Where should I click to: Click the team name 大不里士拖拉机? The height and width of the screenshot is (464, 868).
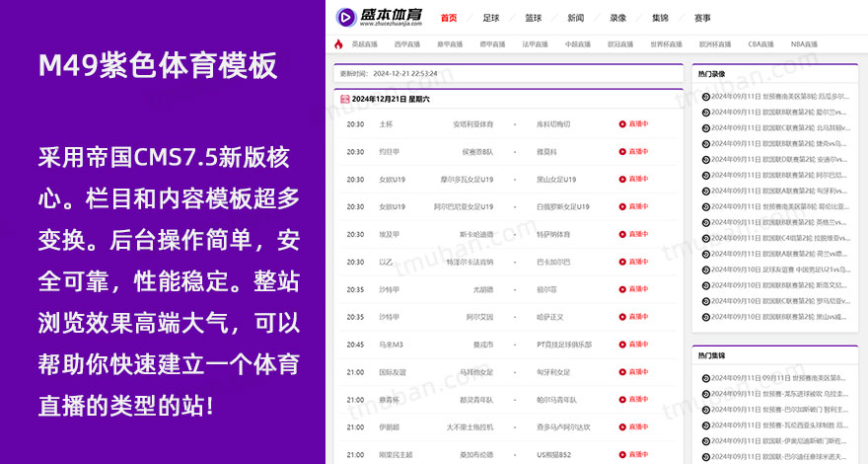tap(470, 427)
